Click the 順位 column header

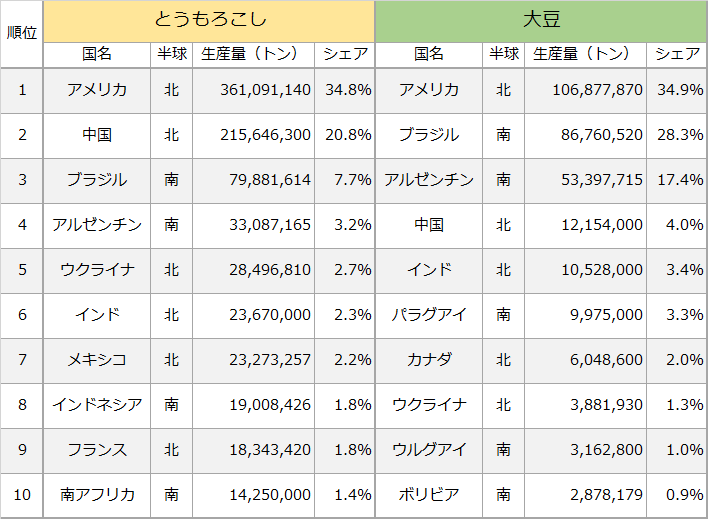pos(22,32)
